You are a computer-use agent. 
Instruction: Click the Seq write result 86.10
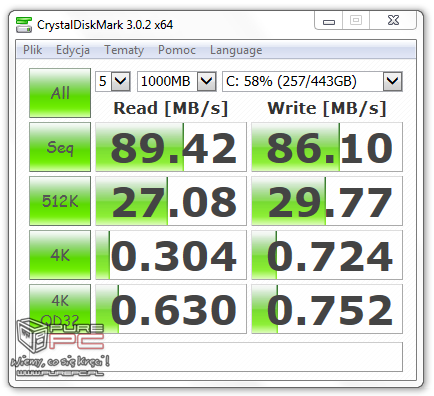pos(327,147)
